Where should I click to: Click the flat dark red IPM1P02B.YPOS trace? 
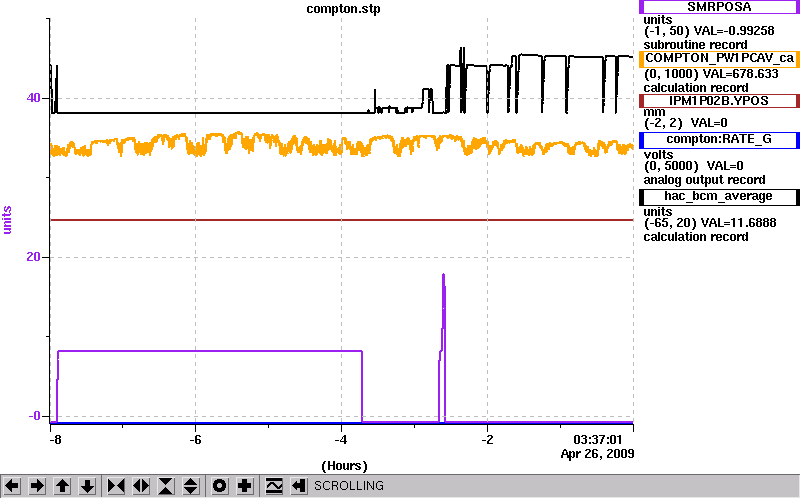[x=342, y=220]
